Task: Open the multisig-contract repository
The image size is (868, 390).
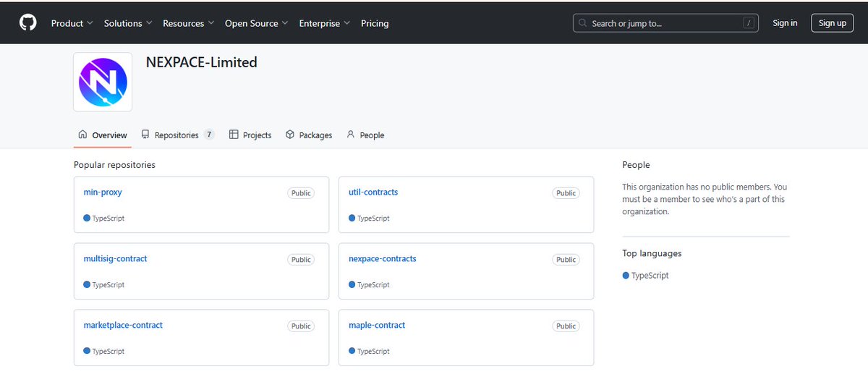Action: pos(116,259)
